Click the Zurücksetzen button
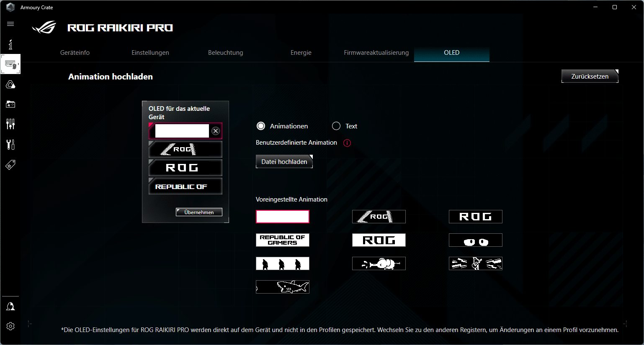This screenshot has height=345, width=644. coord(590,77)
